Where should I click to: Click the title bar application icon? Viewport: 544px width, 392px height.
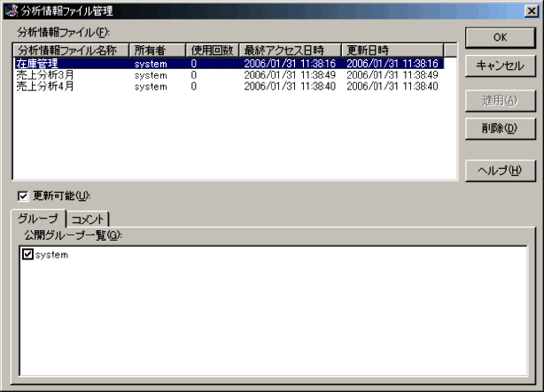pyautogui.click(x=12, y=11)
